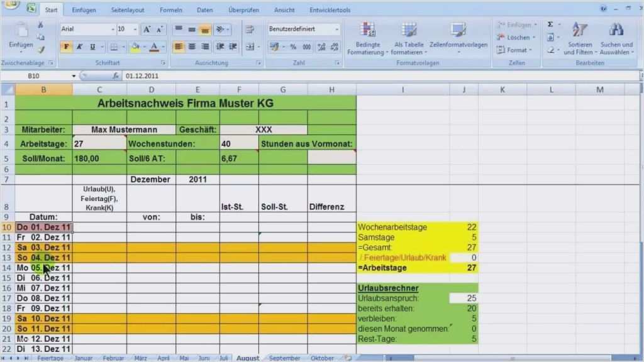Click the Löschen button

click(514, 36)
